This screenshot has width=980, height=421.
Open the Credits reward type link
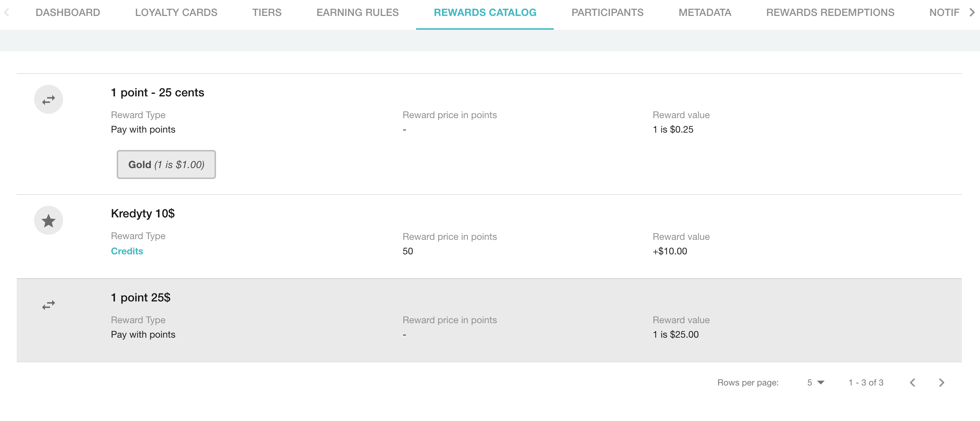(127, 251)
